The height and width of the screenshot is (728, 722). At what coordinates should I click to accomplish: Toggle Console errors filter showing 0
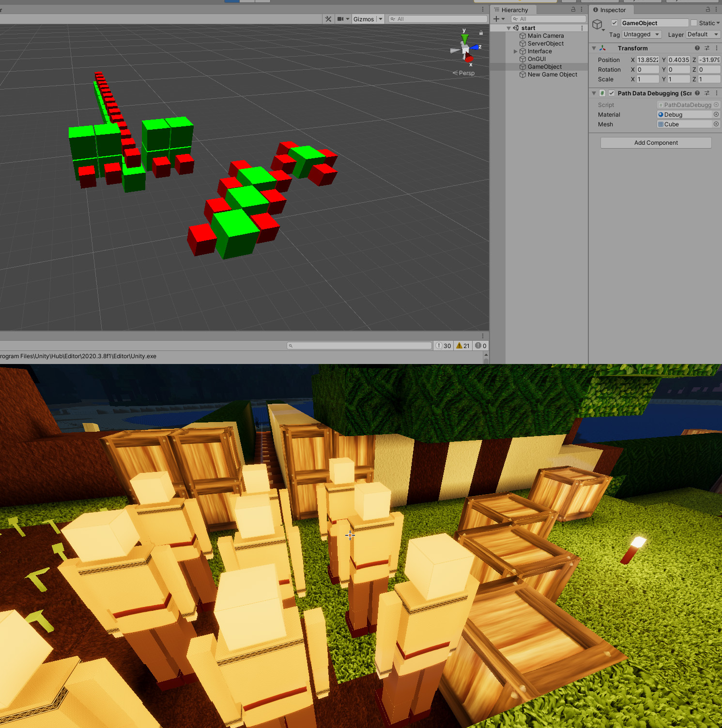coord(480,346)
